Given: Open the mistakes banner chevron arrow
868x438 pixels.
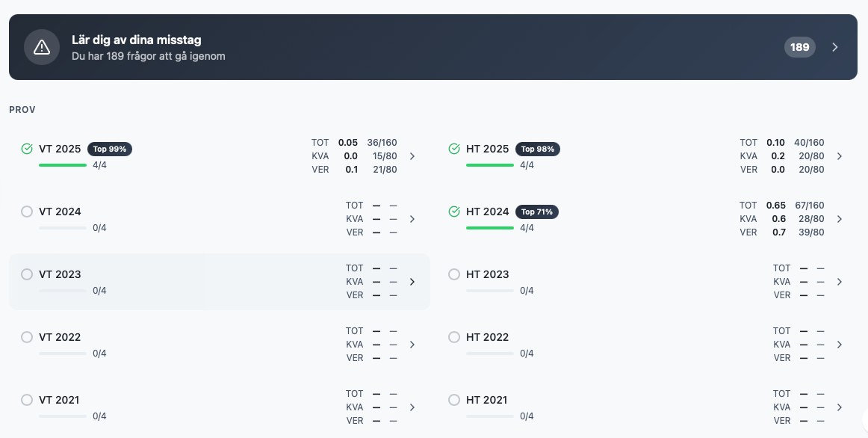Looking at the screenshot, I should coord(835,47).
